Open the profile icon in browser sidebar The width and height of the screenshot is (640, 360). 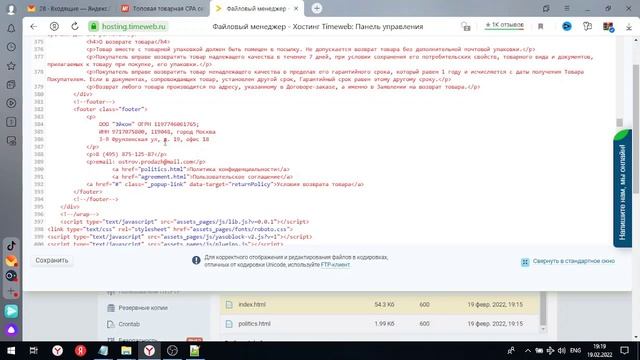(x=11, y=9)
